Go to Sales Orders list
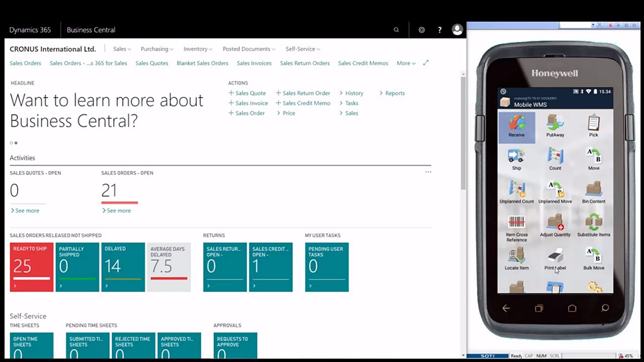This screenshot has height=362, width=644. [25, 63]
